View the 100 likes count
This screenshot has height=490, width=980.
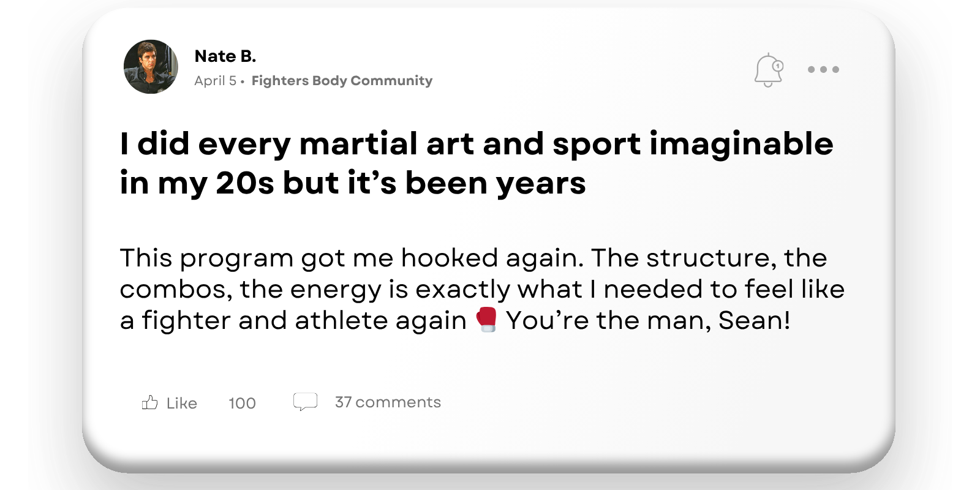click(x=242, y=403)
